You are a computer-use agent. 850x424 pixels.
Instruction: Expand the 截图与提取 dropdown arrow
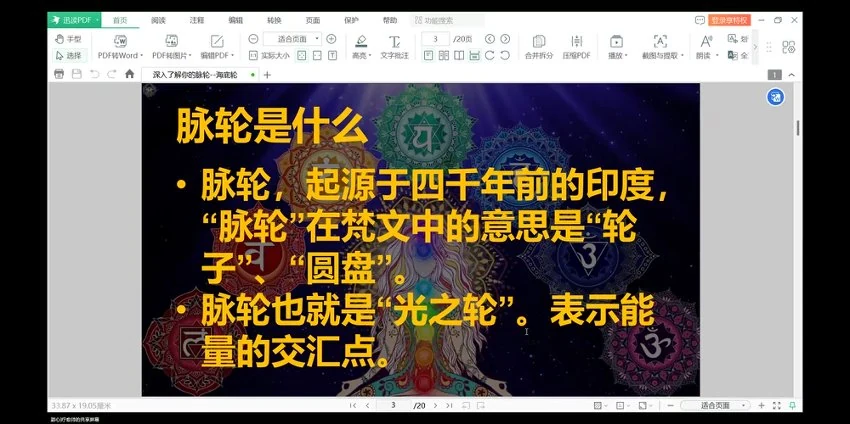point(682,56)
